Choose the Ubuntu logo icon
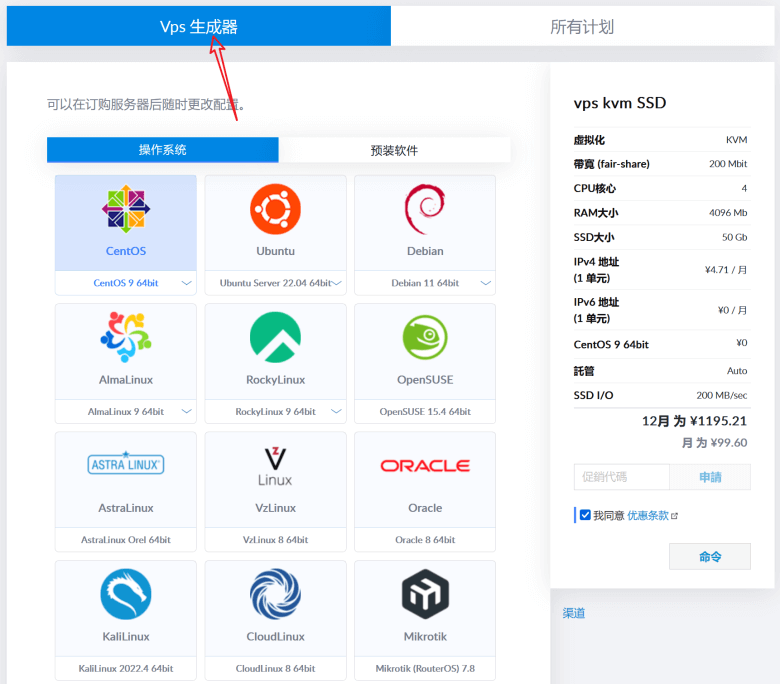This screenshot has width=780, height=684. click(x=275, y=209)
